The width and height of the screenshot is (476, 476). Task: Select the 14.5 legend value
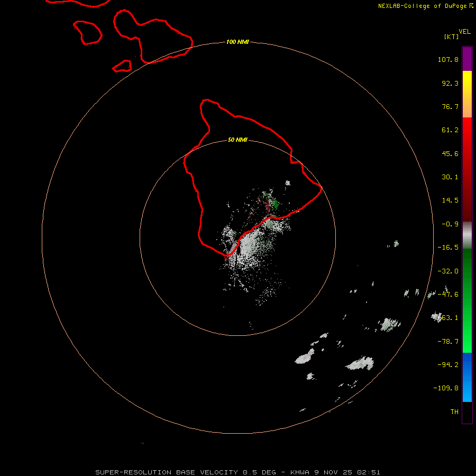coord(450,200)
